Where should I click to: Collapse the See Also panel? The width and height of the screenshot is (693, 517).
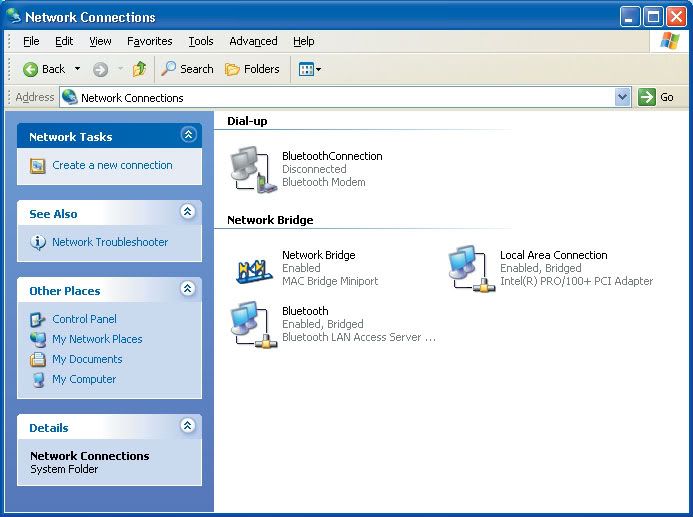(188, 212)
